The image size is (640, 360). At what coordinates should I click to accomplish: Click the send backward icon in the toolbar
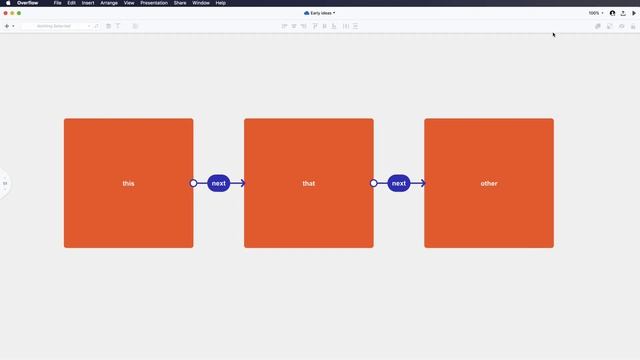click(x=609, y=26)
